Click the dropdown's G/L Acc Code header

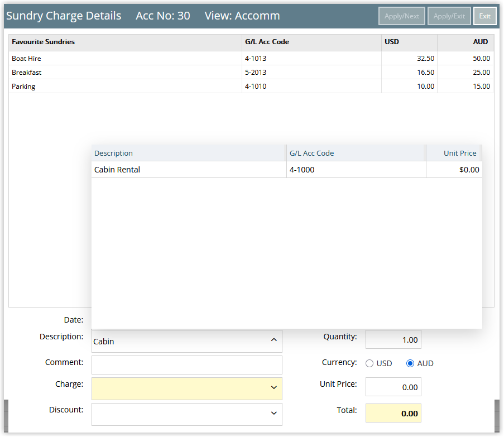click(x=356, y=153)
